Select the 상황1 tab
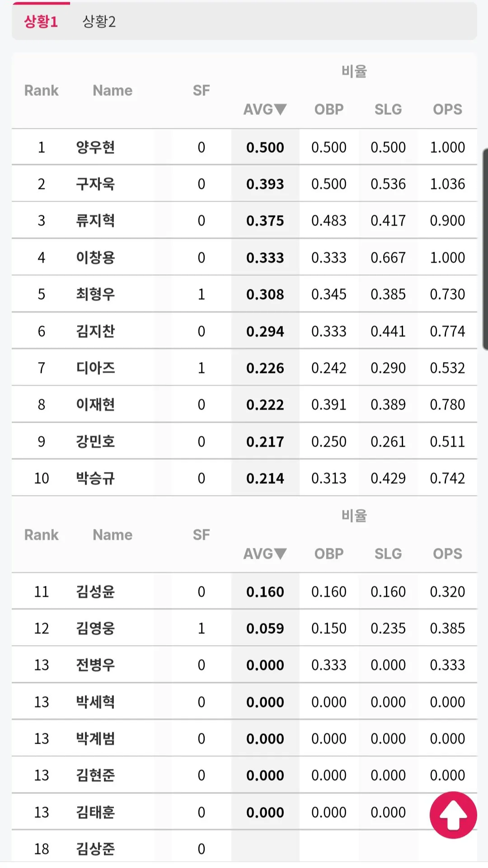The height and width of the screenshot is (868, 488). [41, 21]
